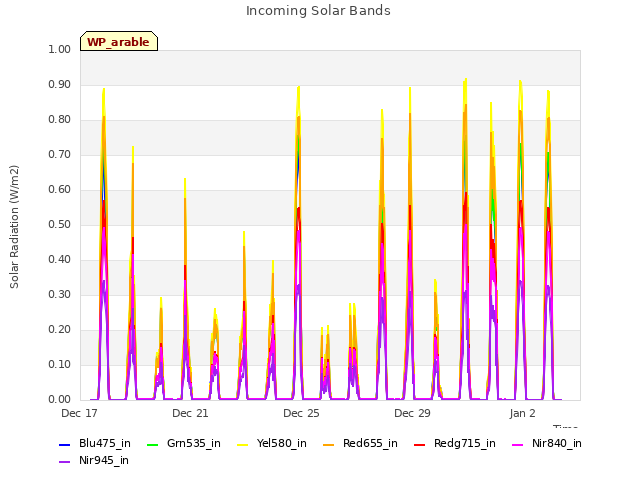Select the Red655_in legend entry
Screen dimensions: 640x480
[360, 444]
